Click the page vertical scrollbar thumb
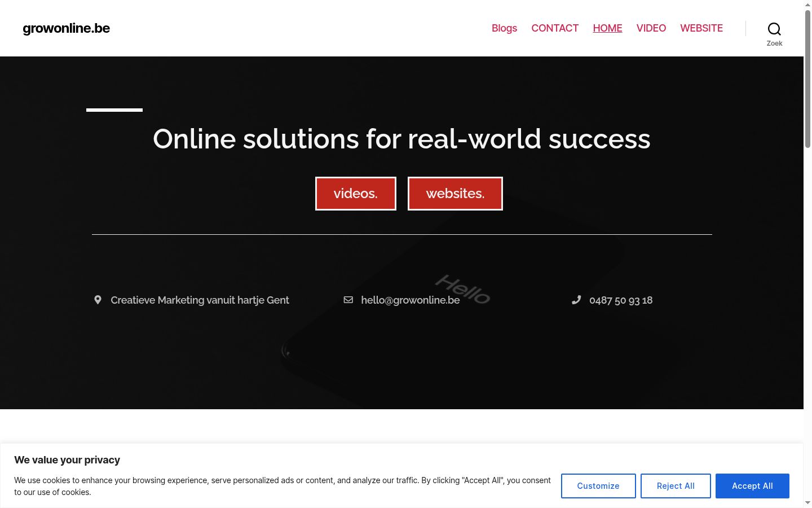This screenshot has width=812, height=508. click(x=807, y=79)
